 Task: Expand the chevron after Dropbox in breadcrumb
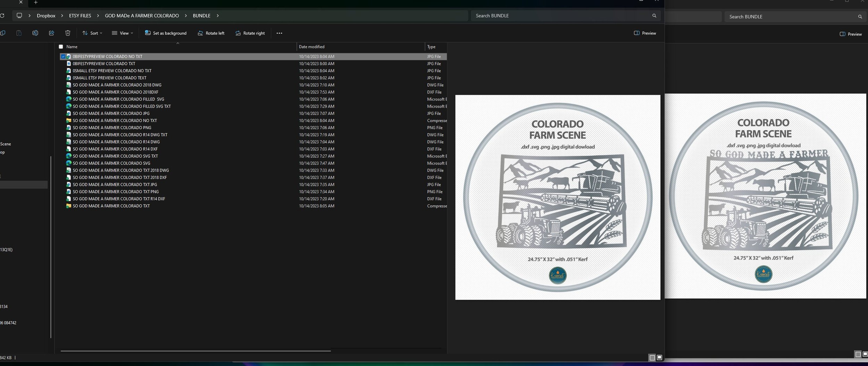click(x=62, y=16)
